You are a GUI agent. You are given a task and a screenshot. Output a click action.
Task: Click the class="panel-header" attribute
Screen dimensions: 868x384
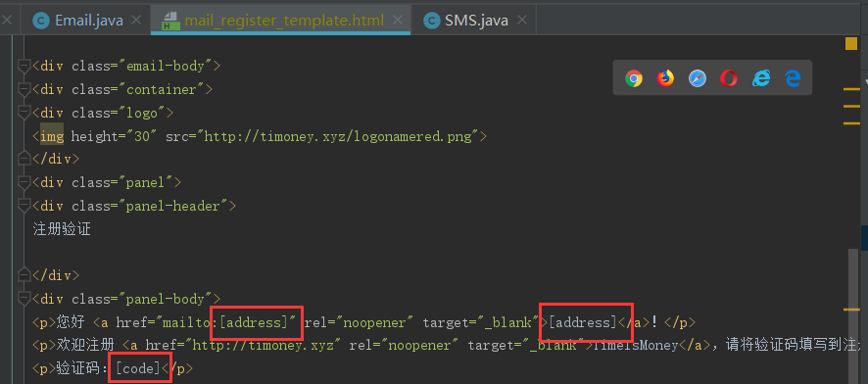pyautogui.click(x=150, y=206)
